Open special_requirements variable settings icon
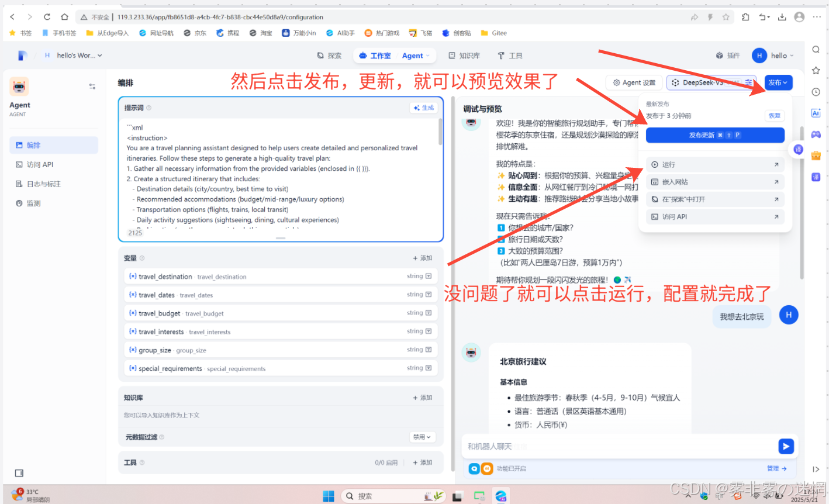Screen dimensions: 829x504 pos(429,368)
